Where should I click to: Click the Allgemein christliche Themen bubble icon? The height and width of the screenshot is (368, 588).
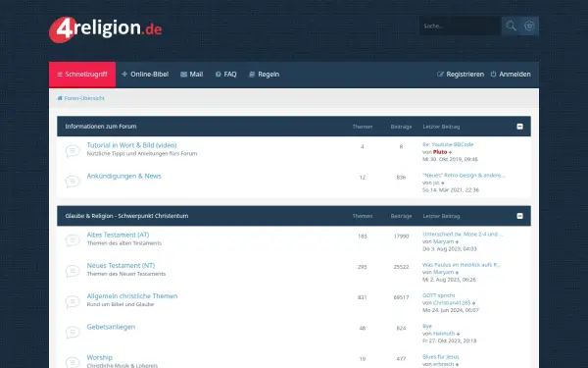click(x=73, y=302)
